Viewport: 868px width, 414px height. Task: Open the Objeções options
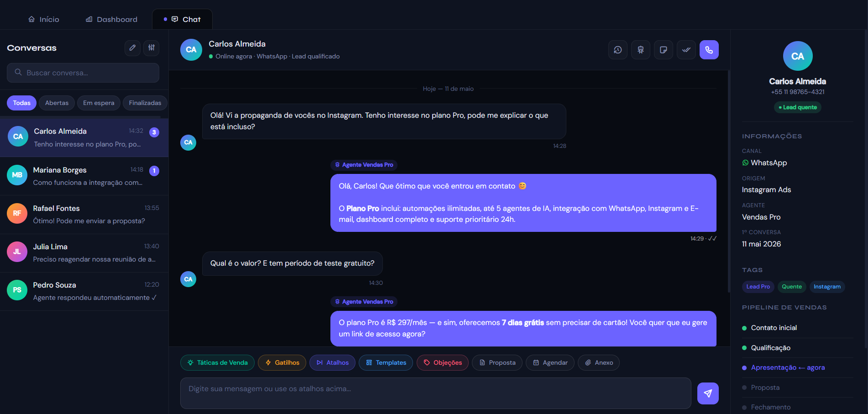coord(443,362)
